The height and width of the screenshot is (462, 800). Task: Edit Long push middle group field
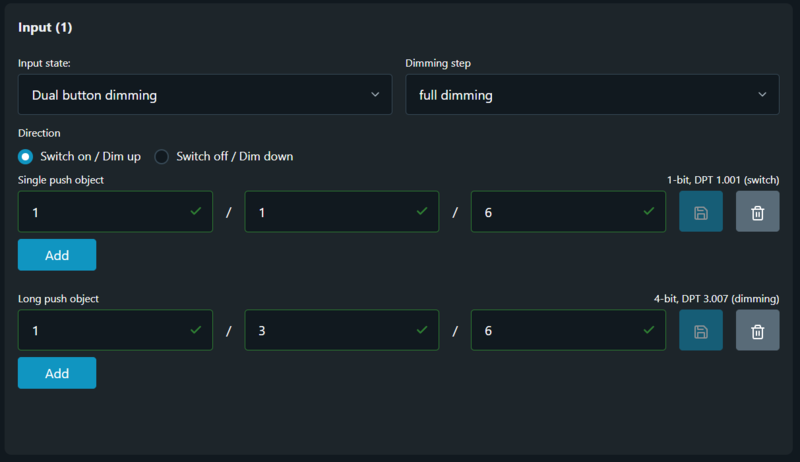tap(331, 330)
